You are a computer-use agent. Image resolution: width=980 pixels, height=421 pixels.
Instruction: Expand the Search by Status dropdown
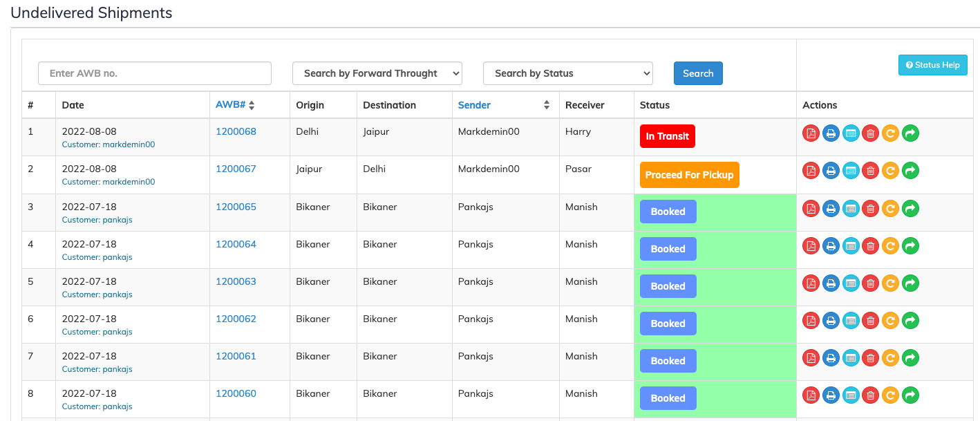[x=567, y=73]
